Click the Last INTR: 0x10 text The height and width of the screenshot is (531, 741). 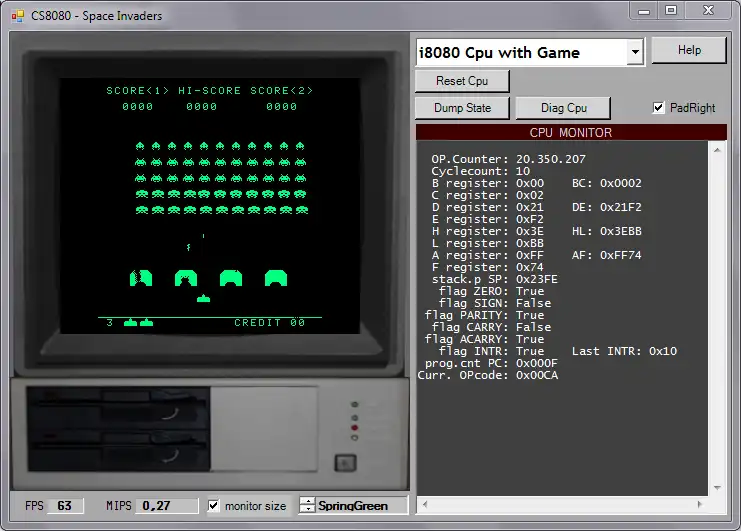click(624, 351)
